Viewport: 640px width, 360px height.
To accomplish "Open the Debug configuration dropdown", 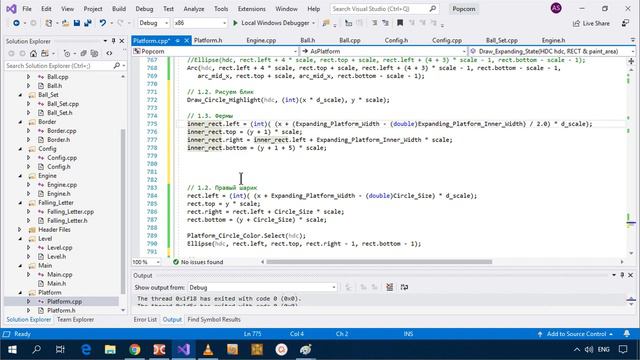I will pos(153,23).
